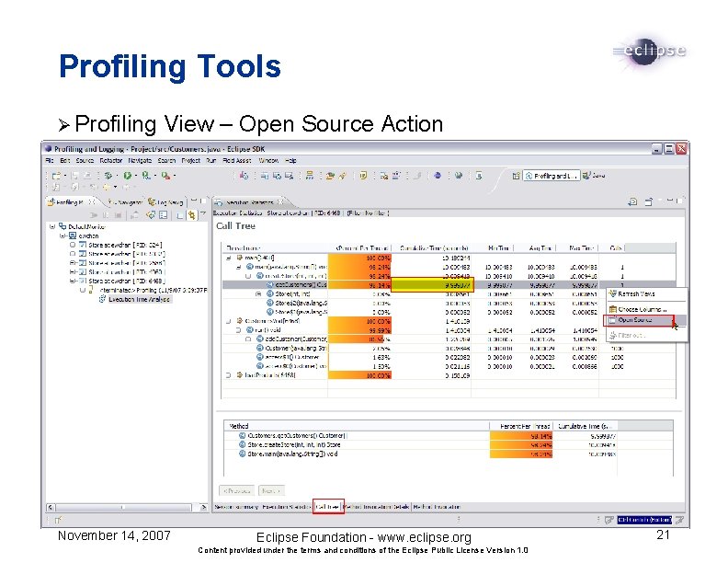The width and height of the screenshot is (728, 563).
Task: Switch to Session Summary bottom tab
Action: point(236,507)
